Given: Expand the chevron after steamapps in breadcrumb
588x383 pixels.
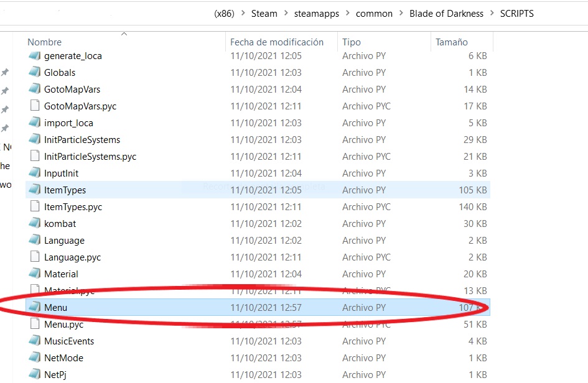Looking at the screenshot, I should tap(347, 14).
